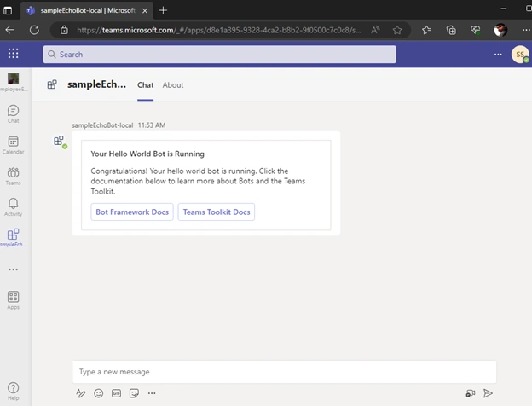Select the sampleEchoBot app in sidebar

point(14,238)
